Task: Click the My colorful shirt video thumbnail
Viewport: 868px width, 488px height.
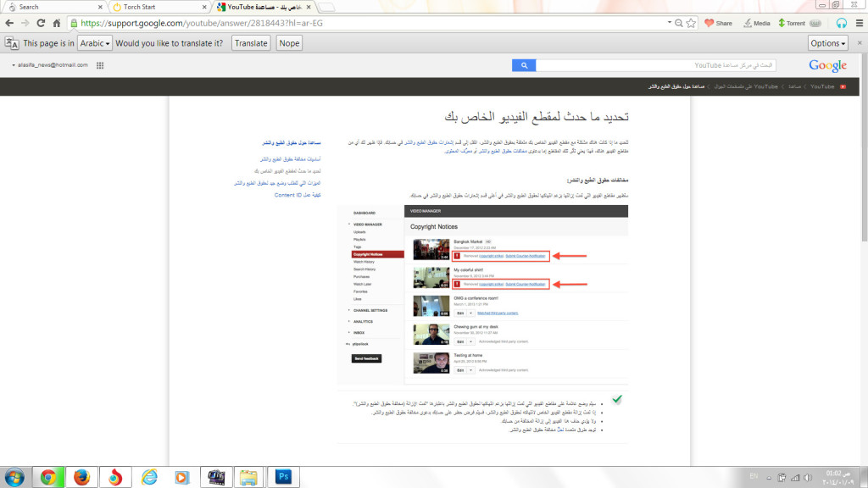Action: click(431, 278)
